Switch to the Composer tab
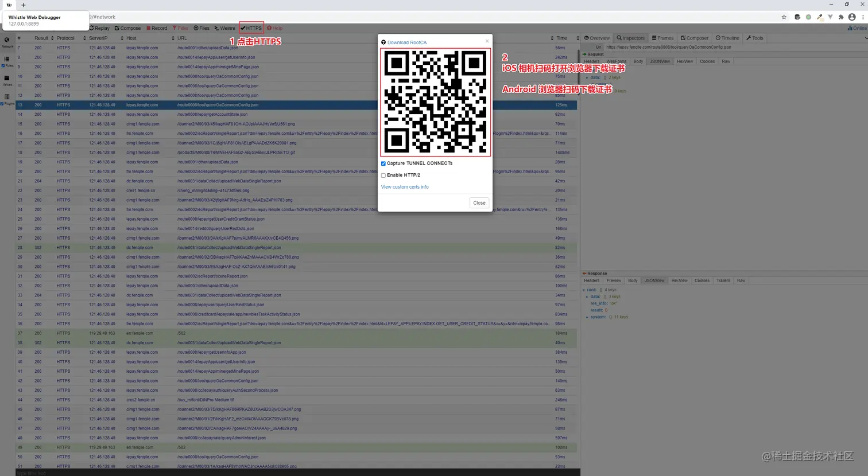This screenshot has width=868, height=476. pos(695,38)
